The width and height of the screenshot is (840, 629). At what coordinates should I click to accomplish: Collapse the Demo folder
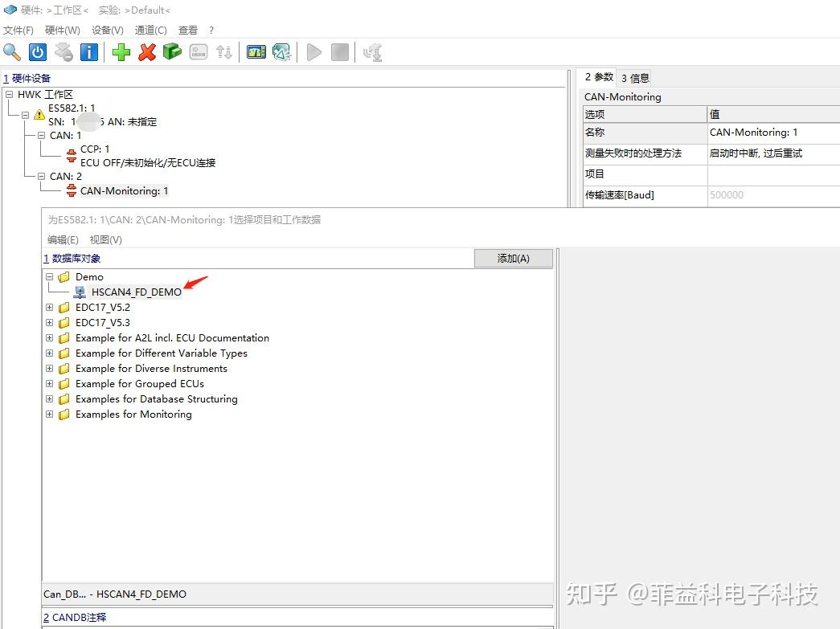[x=49, y=276]
